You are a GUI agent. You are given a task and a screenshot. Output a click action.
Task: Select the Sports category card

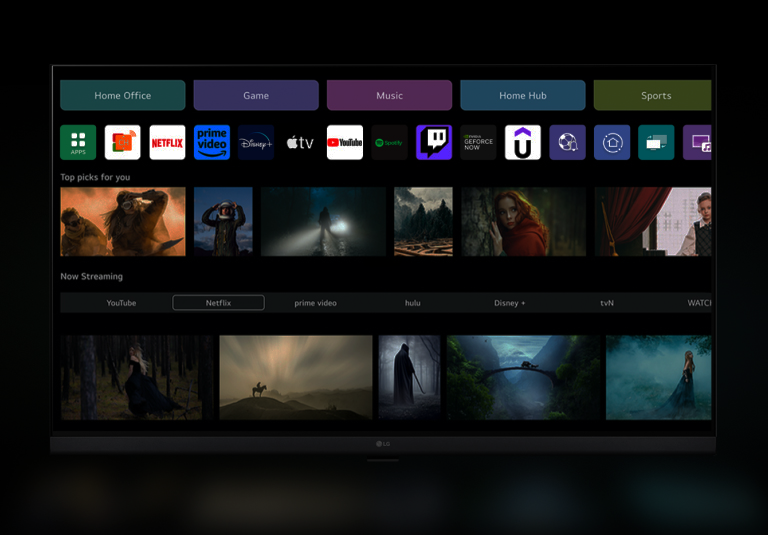point(653,96)
